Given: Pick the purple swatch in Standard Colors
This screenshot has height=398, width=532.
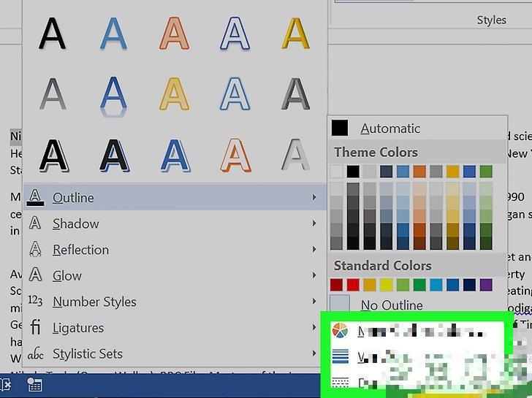Looking at the screenshot, I should pyautogui.click(x=486, y=285).
